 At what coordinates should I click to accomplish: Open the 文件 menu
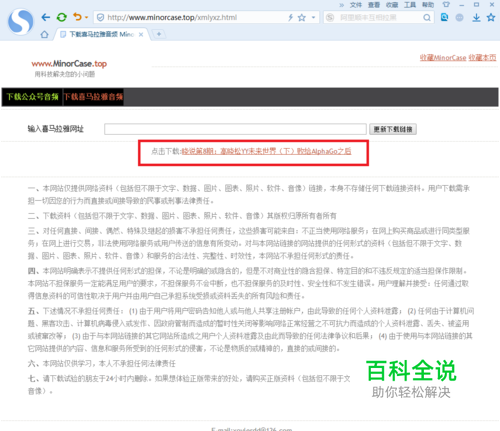click(x=356, y=5)
